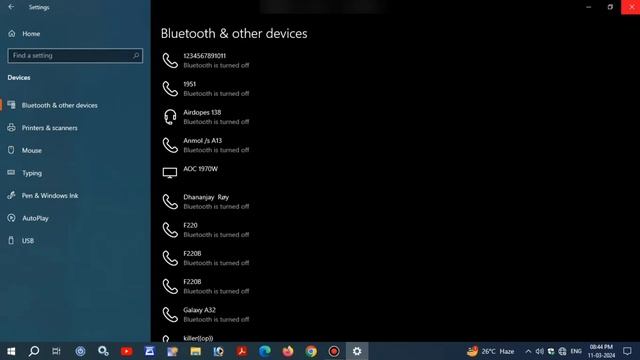The image size is (640, 360).
Task: Click the Mouse icon in sidebar
Action: coord(11,150)
